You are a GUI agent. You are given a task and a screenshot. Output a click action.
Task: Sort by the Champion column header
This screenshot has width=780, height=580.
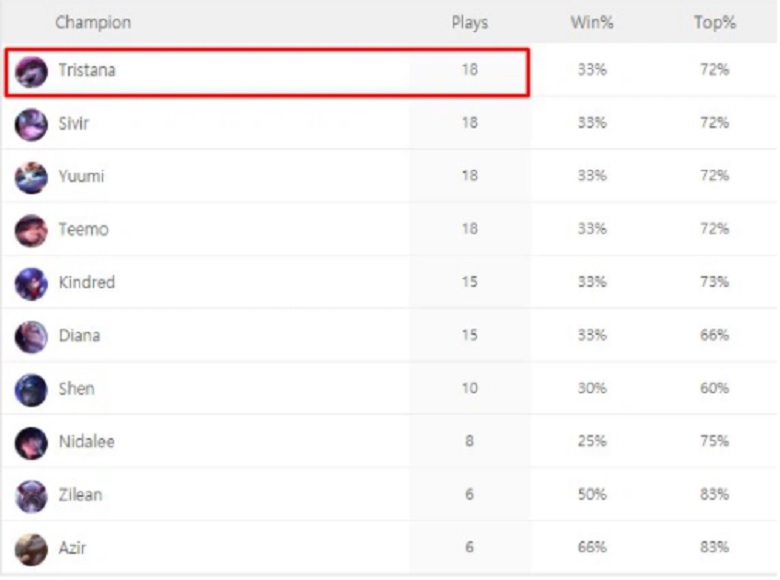pyautogui.click(x=92, y=22)
